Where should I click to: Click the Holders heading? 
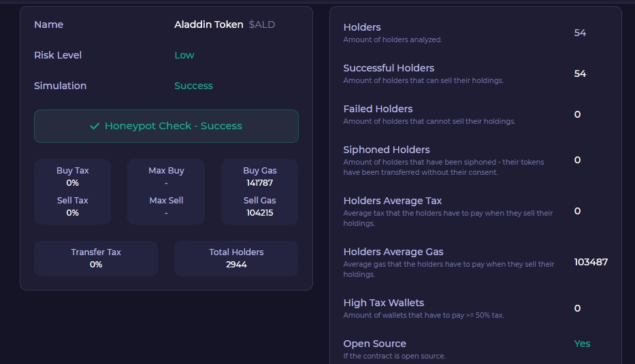click(362, 27)
